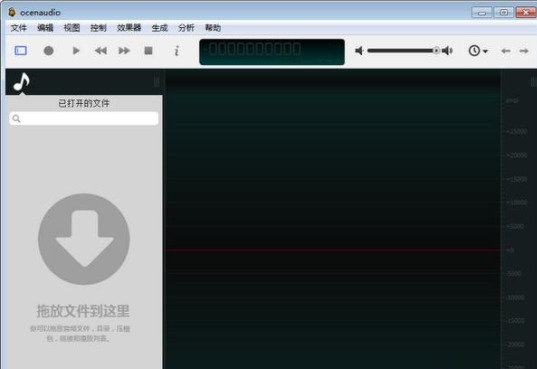
Task: Start recording with the Record button
Action: [49, 51]
